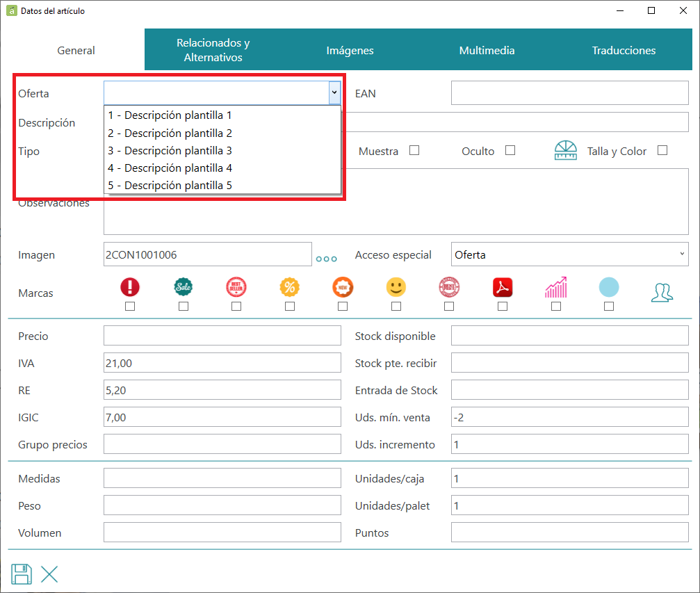Click the yellow smiley face icon
This screenshot has width=700, height=593.
396,287
